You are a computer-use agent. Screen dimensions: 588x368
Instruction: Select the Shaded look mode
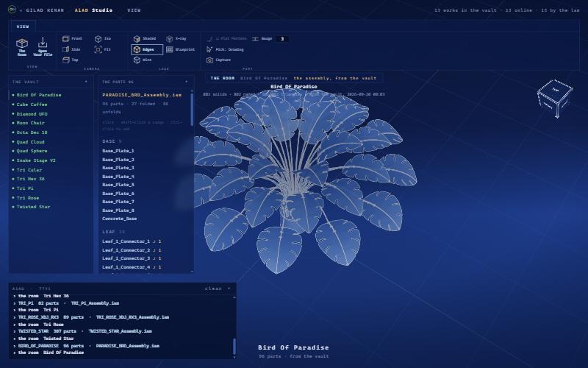(145, 39)
